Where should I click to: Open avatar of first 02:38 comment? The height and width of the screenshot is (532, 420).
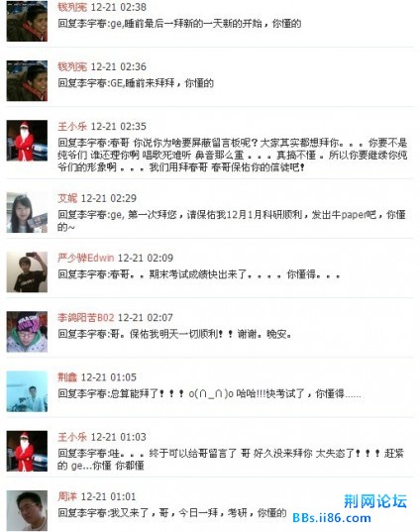point(27,21)
